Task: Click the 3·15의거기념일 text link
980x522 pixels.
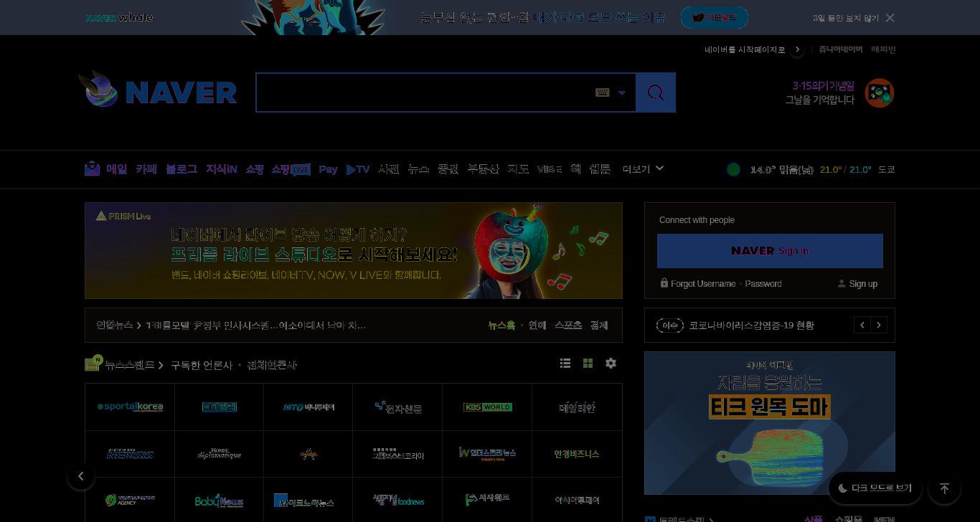Action: click(823, 86)
